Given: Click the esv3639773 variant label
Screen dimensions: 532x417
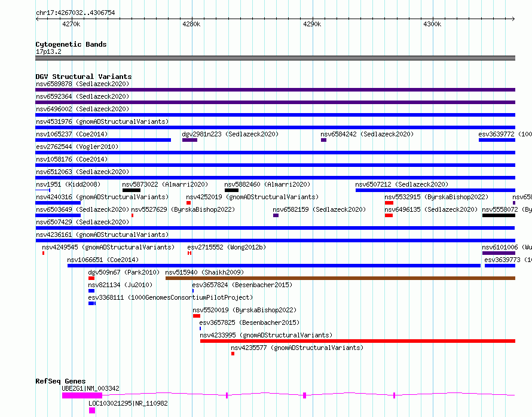Looking at the screenshot, I should (x=508, y=260).
